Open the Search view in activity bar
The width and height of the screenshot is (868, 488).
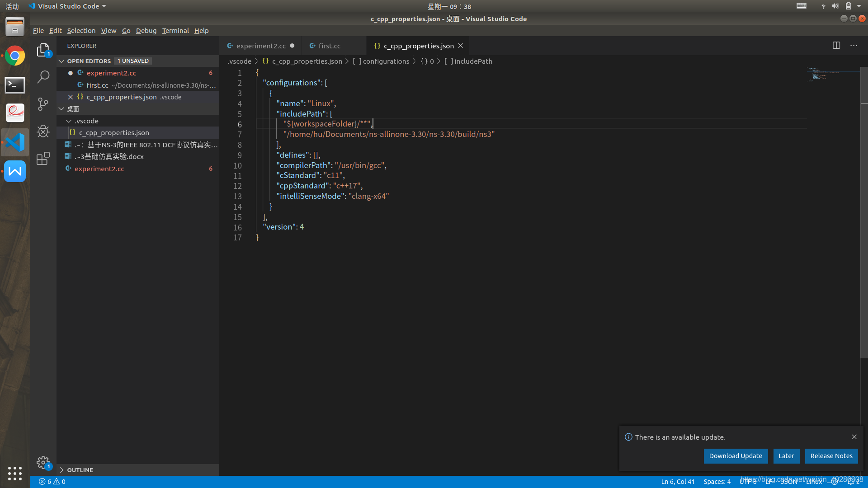coord(43,77)
